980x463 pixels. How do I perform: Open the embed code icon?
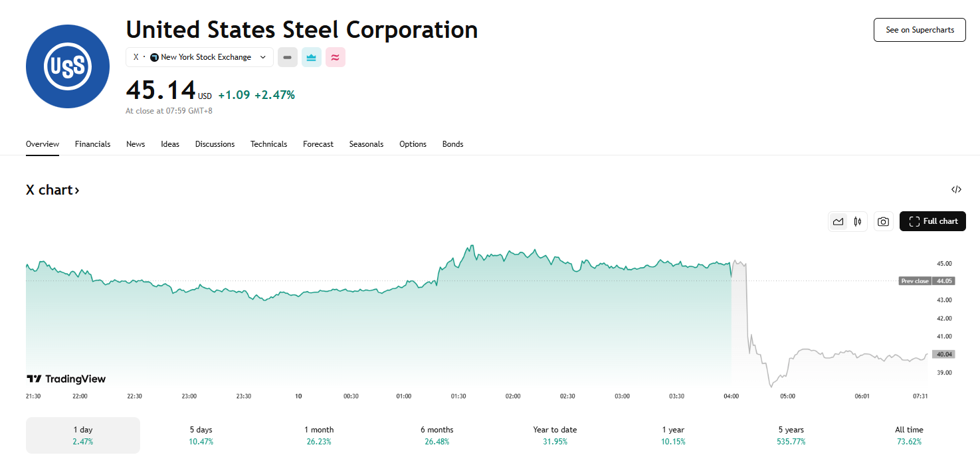(x=956, y=189)
